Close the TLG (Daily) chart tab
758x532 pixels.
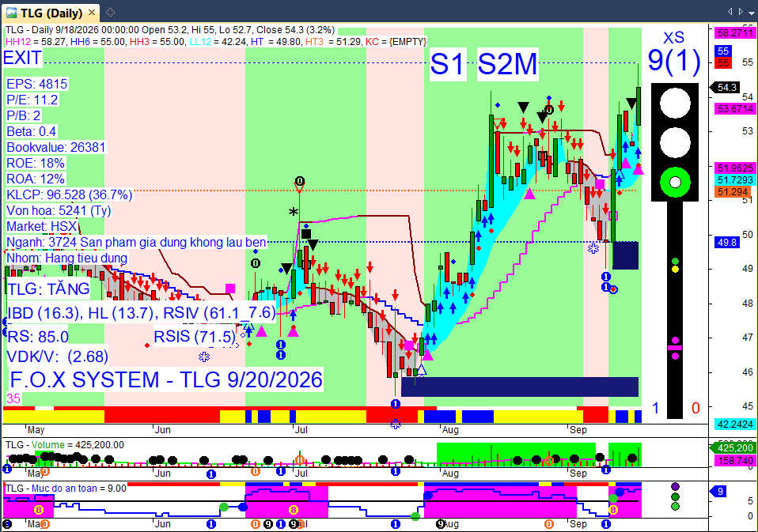(x=93, y=13)
